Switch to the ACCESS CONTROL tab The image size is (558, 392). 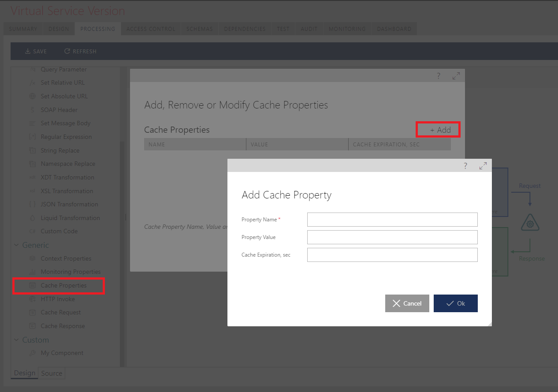(150, 29)
